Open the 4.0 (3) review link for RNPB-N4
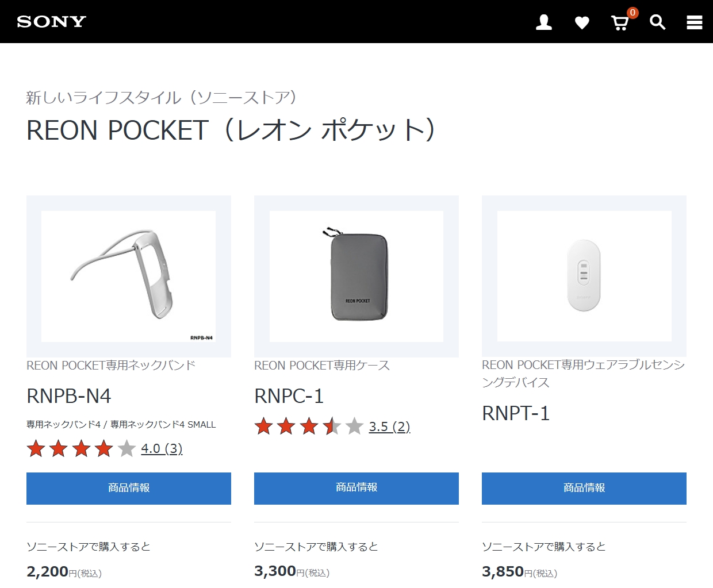The height and width of the screenshot is (588, 713). click(x=162, y=448)
